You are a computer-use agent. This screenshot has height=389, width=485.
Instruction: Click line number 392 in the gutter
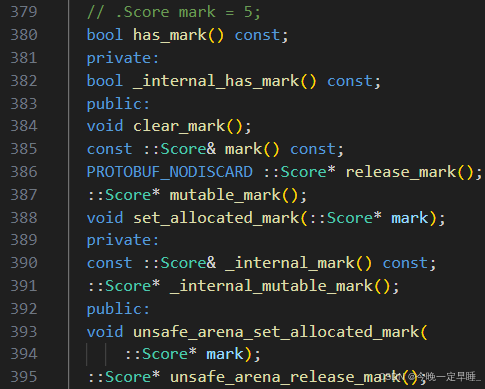pyautogui.click(x=24, y=309)
